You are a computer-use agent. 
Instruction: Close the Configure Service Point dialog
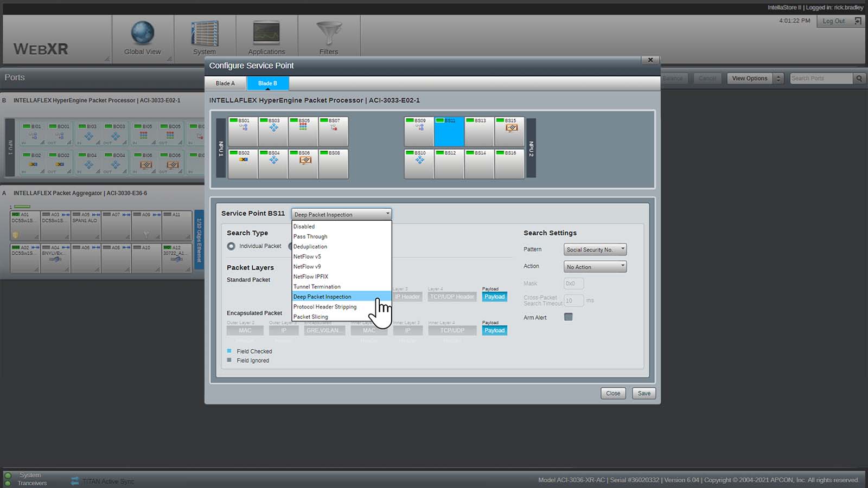coord(650,60)
